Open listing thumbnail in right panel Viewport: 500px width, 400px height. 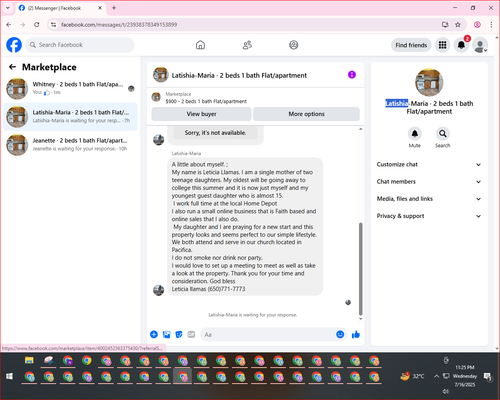[x=429, y=82]
